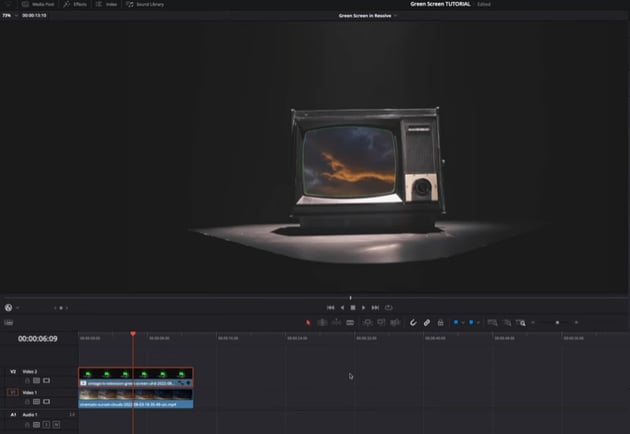Click the Custom Zoom magnifier icon

coord(521,322)
